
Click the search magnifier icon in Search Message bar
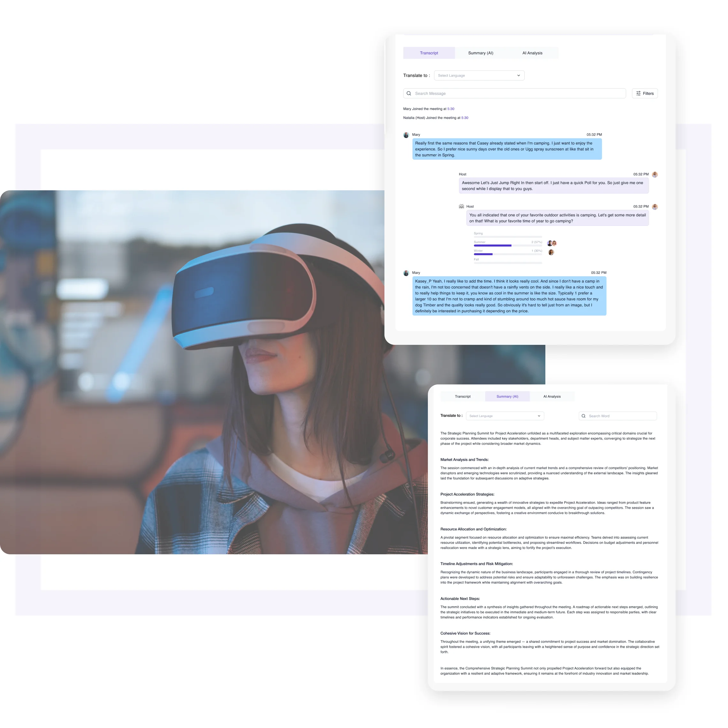(409, 93)
